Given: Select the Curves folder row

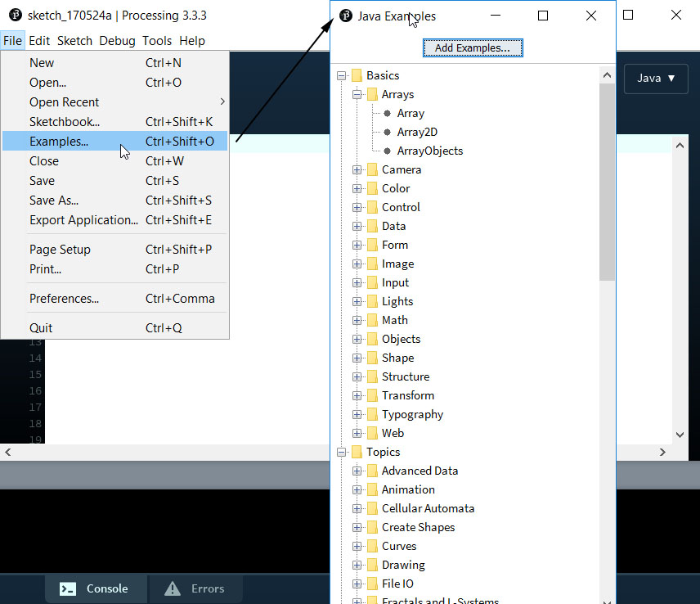Looking at the screenshot, I should click(x=399, y=546).
